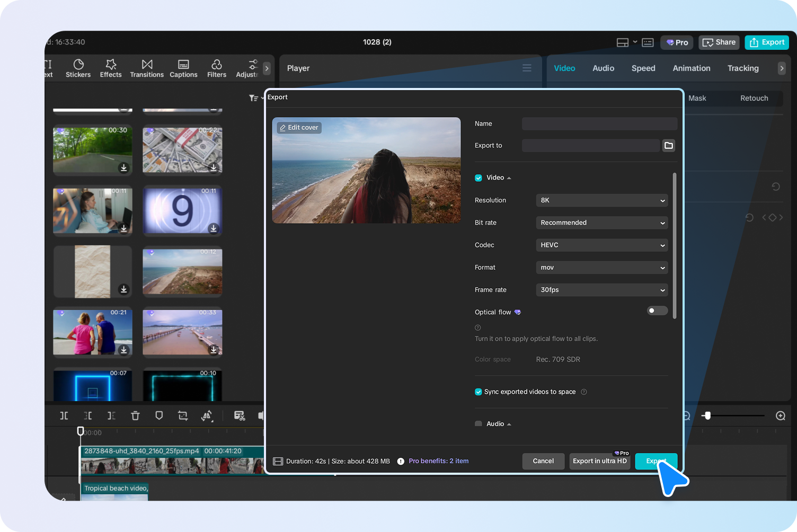797x532 pixels.
Task: Click the Export in ultra HD button
Action: 600,461
